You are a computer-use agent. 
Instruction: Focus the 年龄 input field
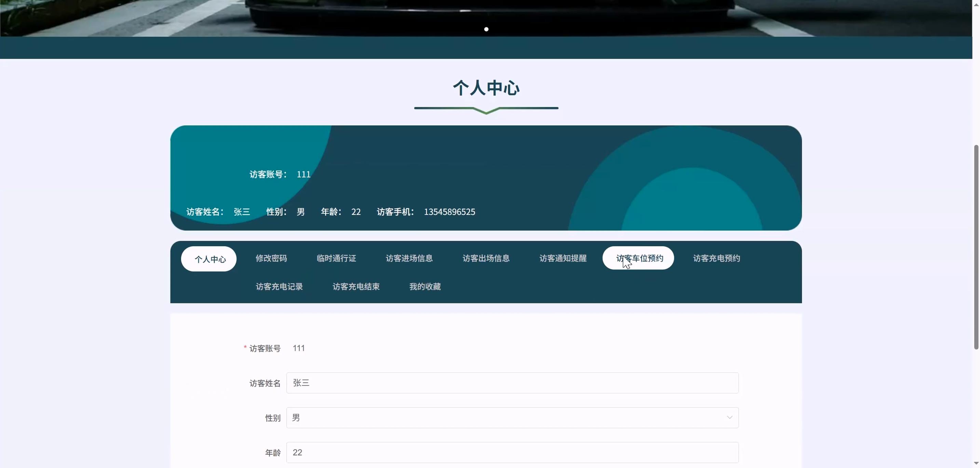(x=512, y=452)
